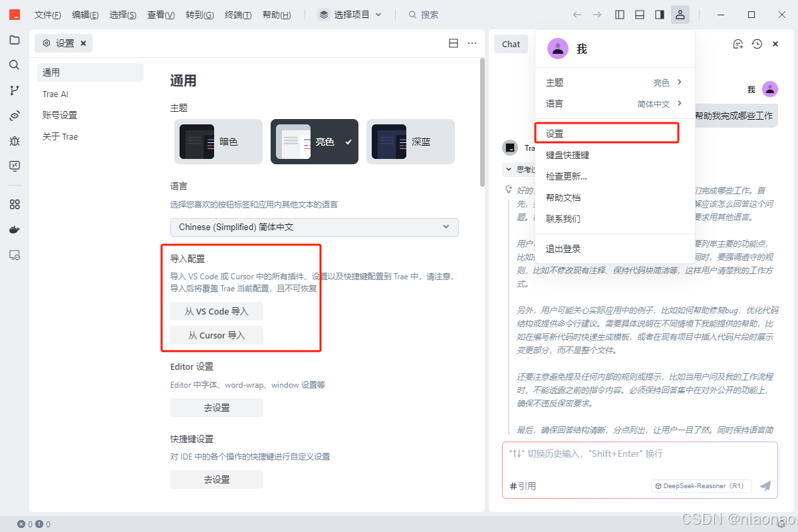The height and width of the screenshot is (532, 798).
Task: Open the Docker whale icon in sidebar
Action: click(x=15, y=229)
